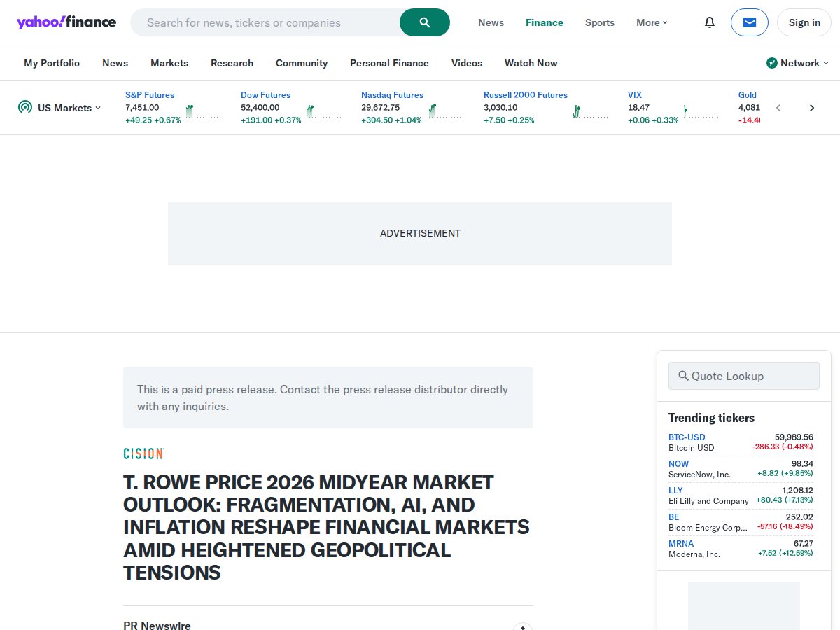The width and height of the screenshot is (840, 630).
Task: Click the paid press release notice
Action: click(x=328, y=398)
